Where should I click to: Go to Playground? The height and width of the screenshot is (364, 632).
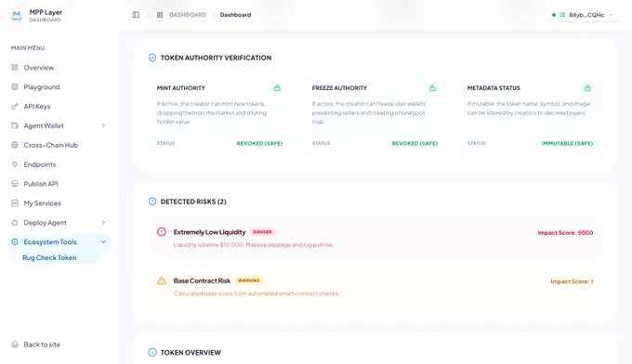click(x=59, y=86)
